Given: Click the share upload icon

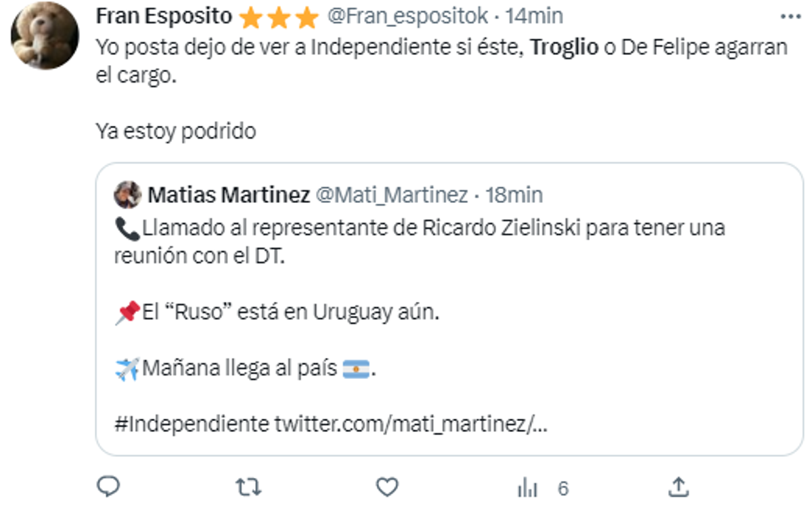Looking at the screenshot, I should coord(679,487).
